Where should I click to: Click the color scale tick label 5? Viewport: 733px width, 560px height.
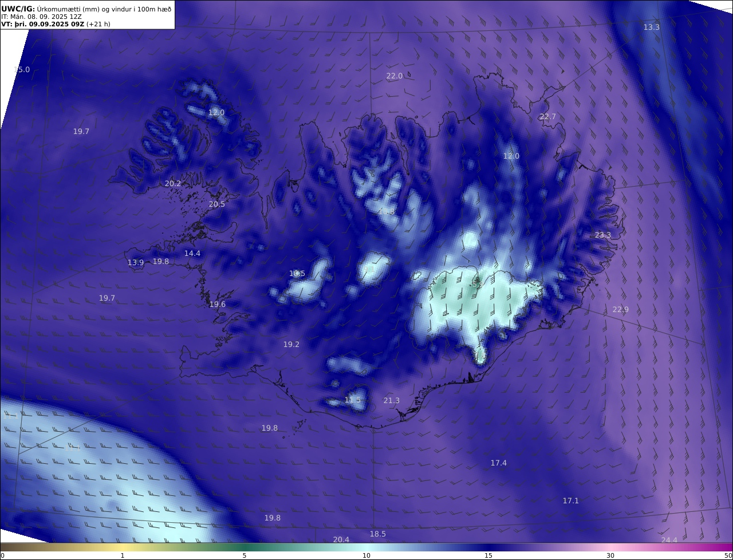[x=245, y=555]
